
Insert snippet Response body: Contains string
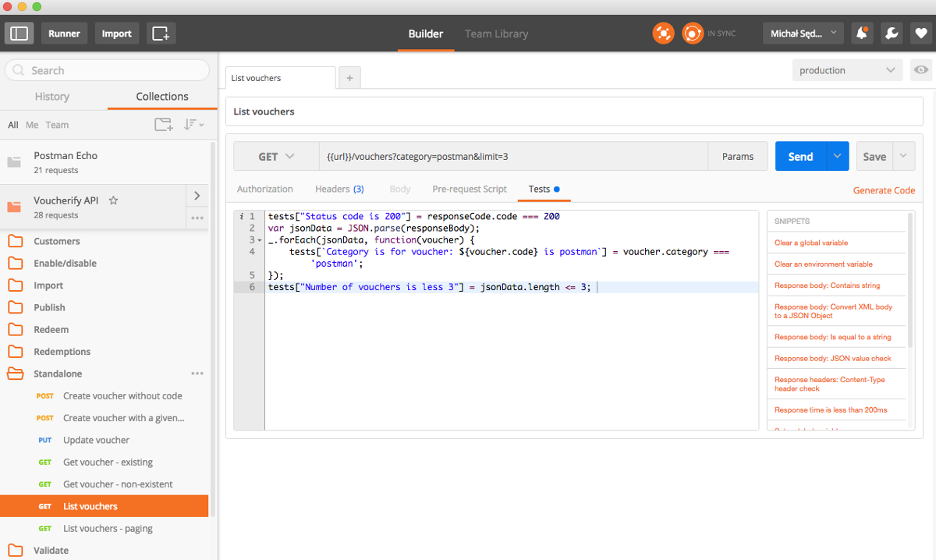[x=827, y=285]
